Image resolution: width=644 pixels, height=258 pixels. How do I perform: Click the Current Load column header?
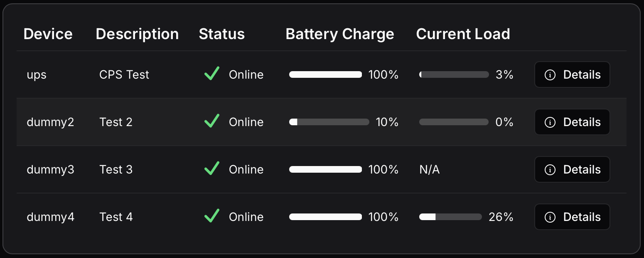[463, 34]
